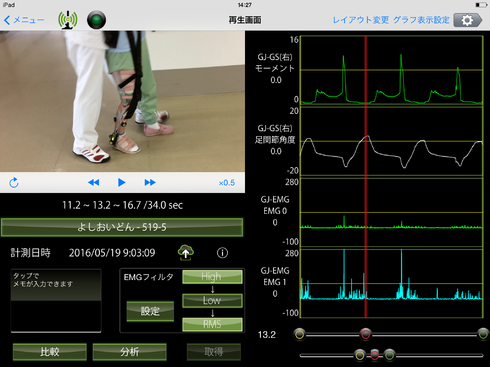Click the 取得 acquire button
Image resolution: width=490 pixels, height=367 pixels.
(x=214, y=352)
